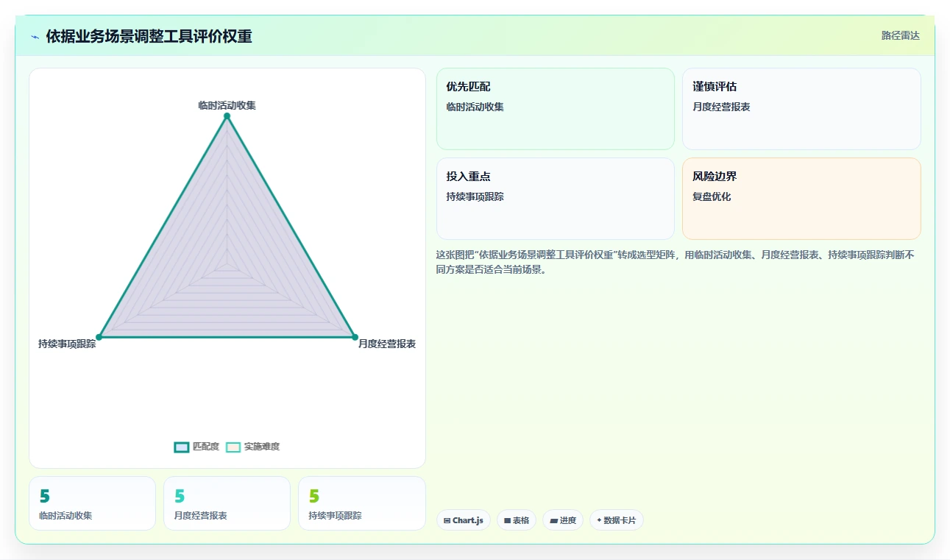Click the 复盘优化 text in 风险边界 card
Screen dimensions: 950x560
tap(712, 196)
